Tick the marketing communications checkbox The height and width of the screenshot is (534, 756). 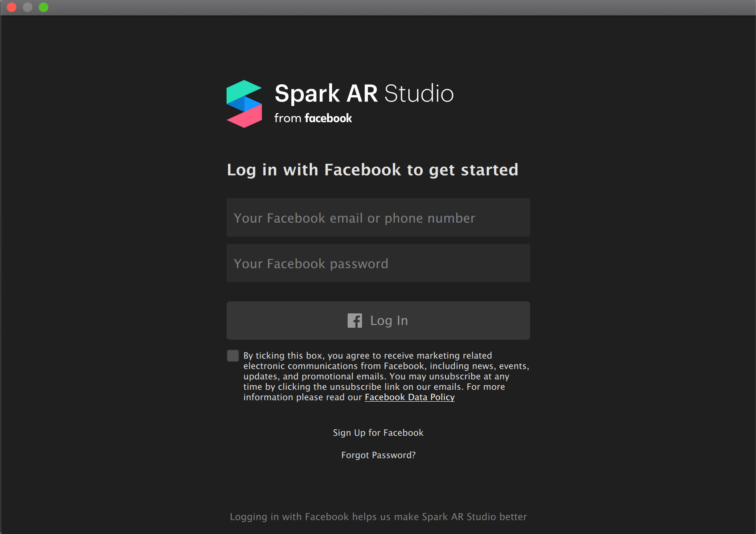[x=233, y=356]
